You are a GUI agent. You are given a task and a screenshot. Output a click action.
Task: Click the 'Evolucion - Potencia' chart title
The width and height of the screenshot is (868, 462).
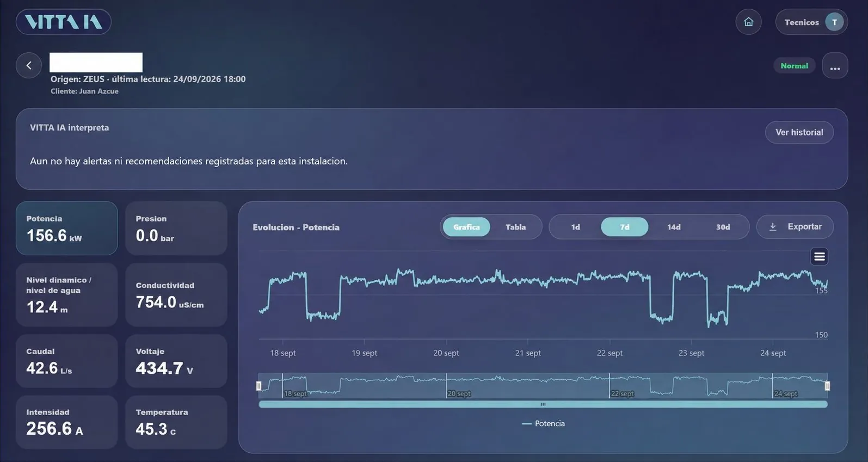[x=296, y=227]
